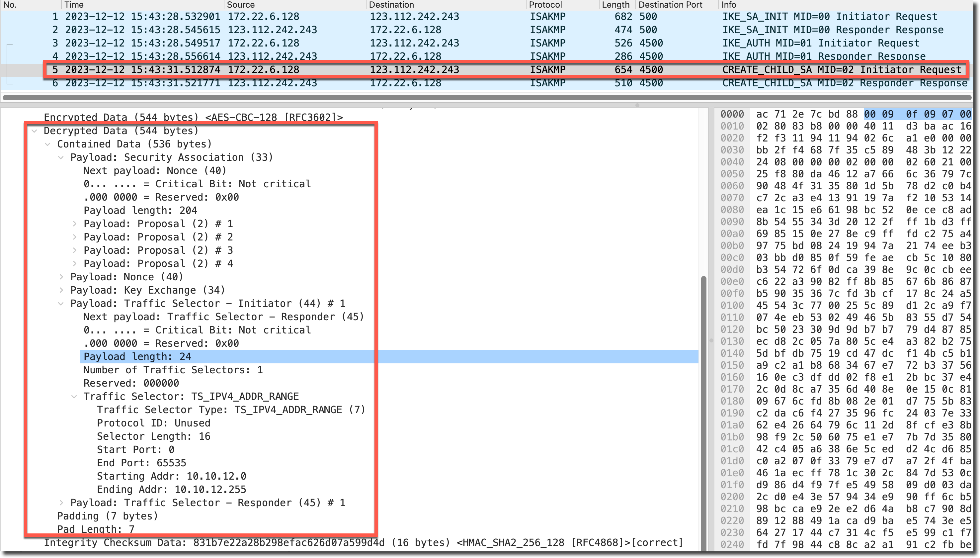The height and width of the screenshot is (558, 980).
Task: Collapse the Contained Data node
Action: point(47,144)
